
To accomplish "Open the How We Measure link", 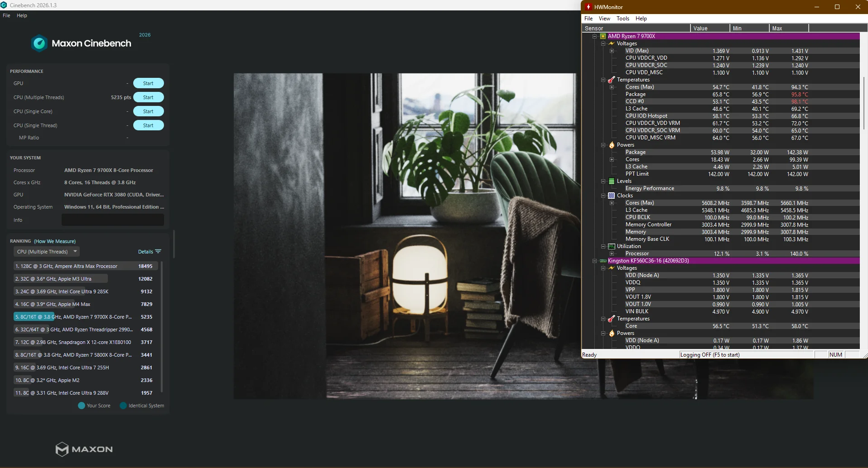I will 55,241.
